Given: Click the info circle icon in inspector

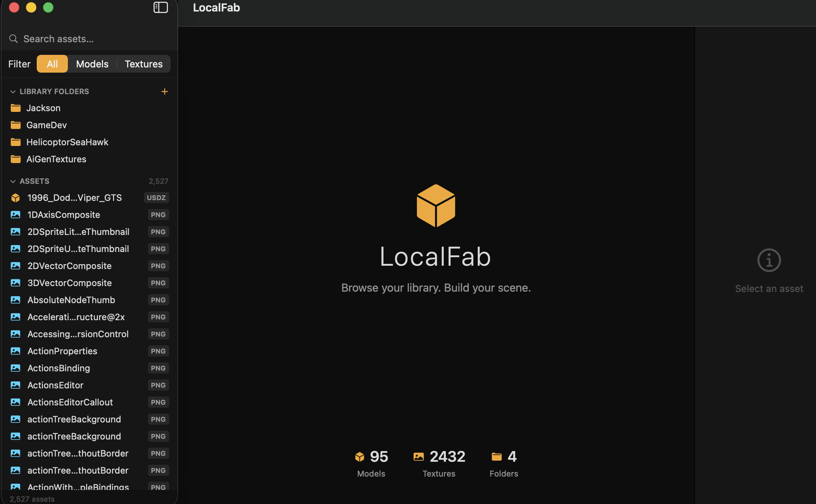Looking at the screenshot, I should (769, 260).
